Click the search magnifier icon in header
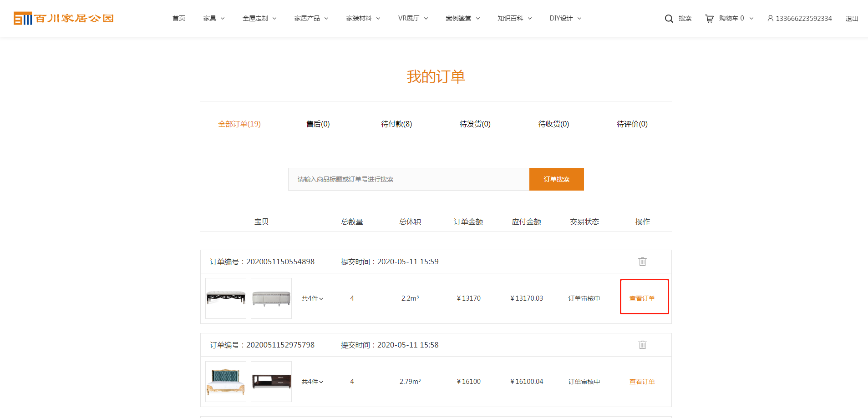Image resolution: width=868 pixels, height=418 pixels. click(x=669, y=19)
